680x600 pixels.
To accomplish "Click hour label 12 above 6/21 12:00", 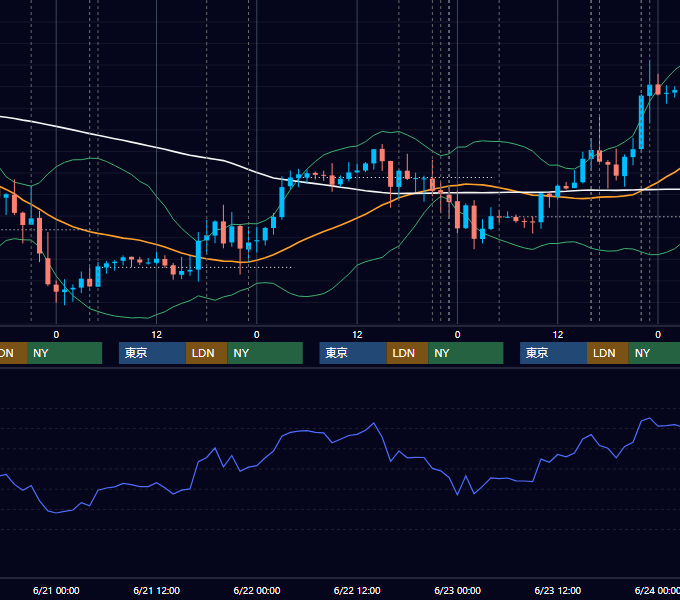I will coord(157,335).
